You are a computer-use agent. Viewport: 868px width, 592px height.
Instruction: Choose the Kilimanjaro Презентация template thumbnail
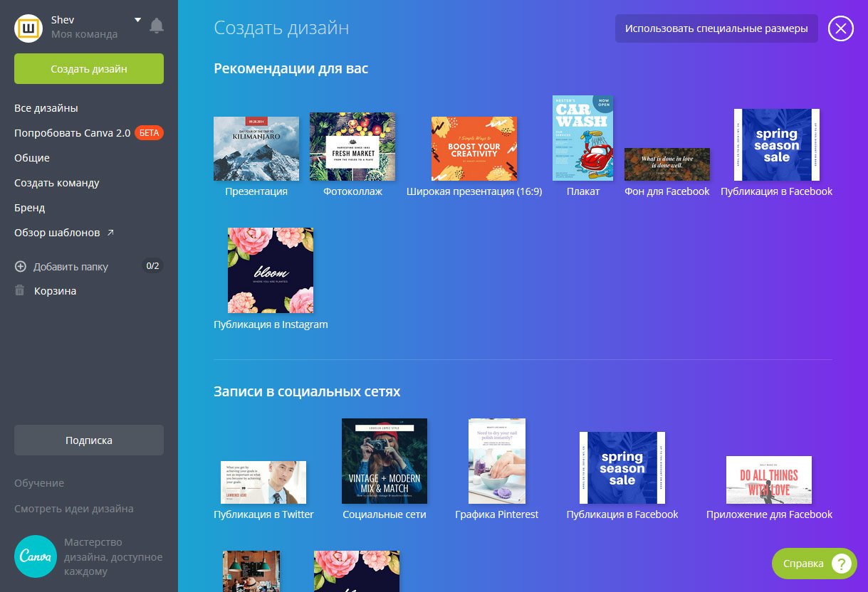click(x=256, y=149)
